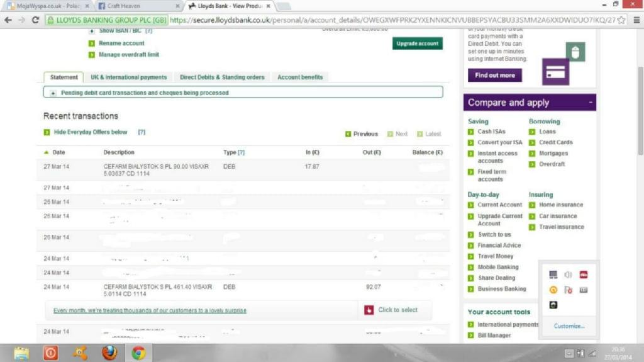Reload the Lloyds Bank page
Screen dimensions: 644x362
coord(36,20)
